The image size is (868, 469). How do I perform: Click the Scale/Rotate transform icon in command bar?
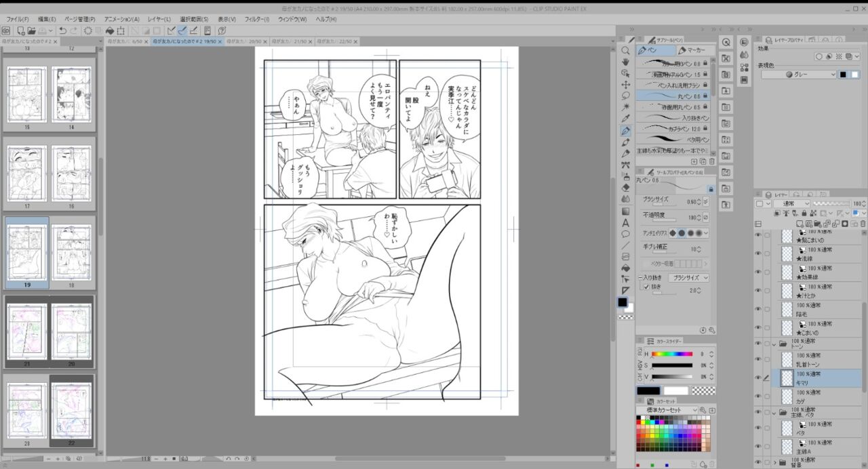point(121,30)
